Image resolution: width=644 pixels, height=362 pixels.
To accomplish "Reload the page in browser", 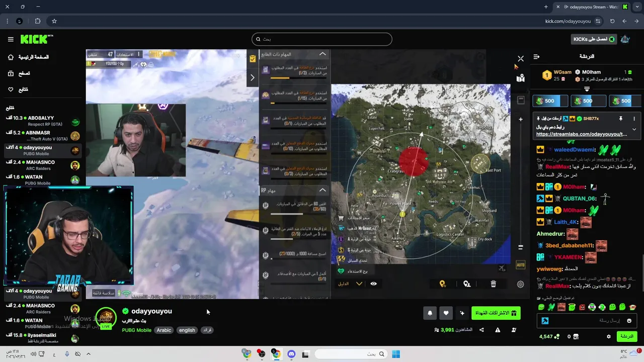I will pyautogui.click(x=612, y=21).
